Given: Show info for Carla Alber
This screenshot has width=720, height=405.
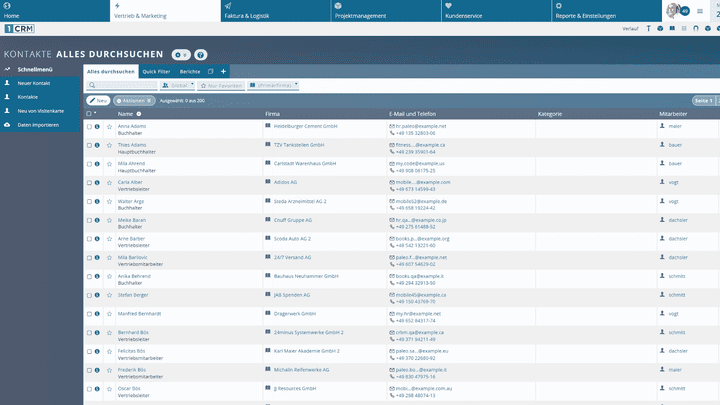Looking at the screenshot, I should click(x=97, y=182).
